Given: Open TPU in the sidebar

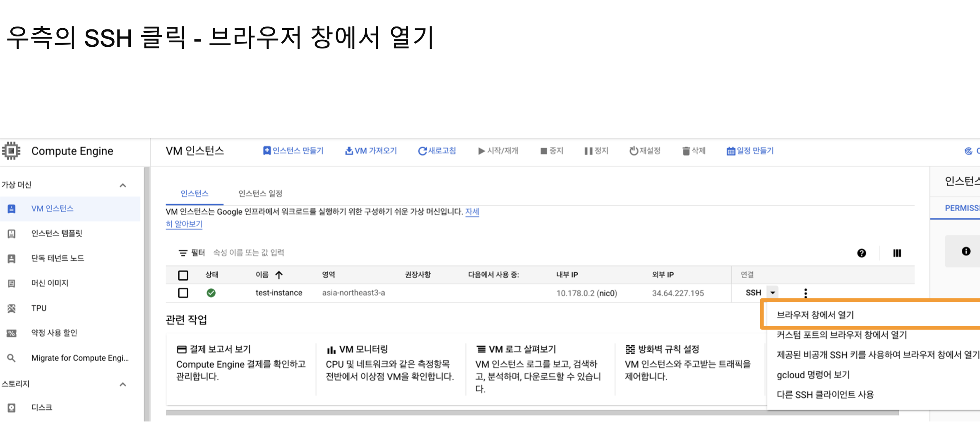Looking at the screenshot, I should [39, 308].
